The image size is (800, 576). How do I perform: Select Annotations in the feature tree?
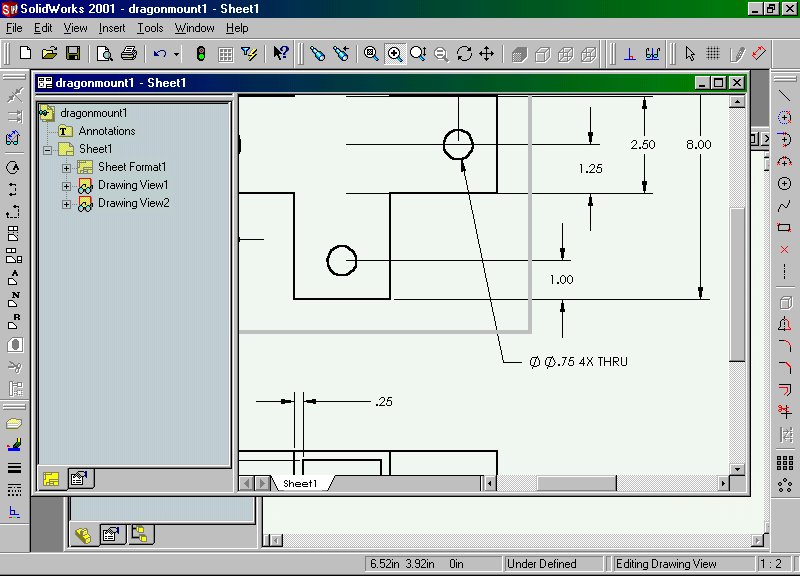[106, 131]
